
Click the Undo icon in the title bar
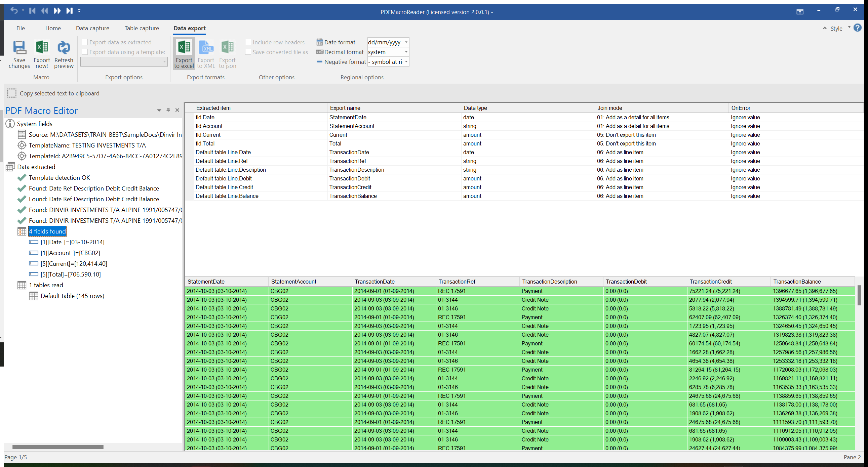pos(14,10)
